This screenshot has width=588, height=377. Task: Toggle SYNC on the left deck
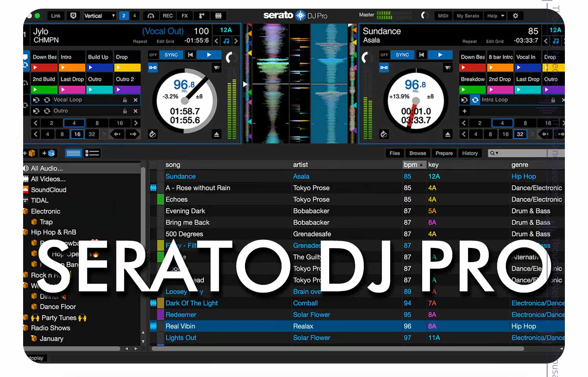(x=171, y=55)
